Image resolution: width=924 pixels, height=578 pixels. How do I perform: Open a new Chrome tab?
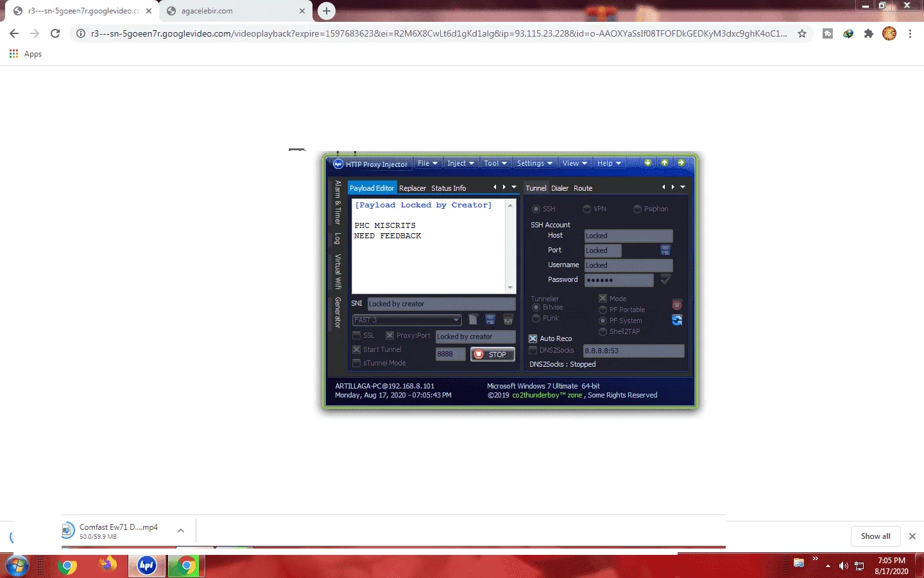click(x=327, y=10)
